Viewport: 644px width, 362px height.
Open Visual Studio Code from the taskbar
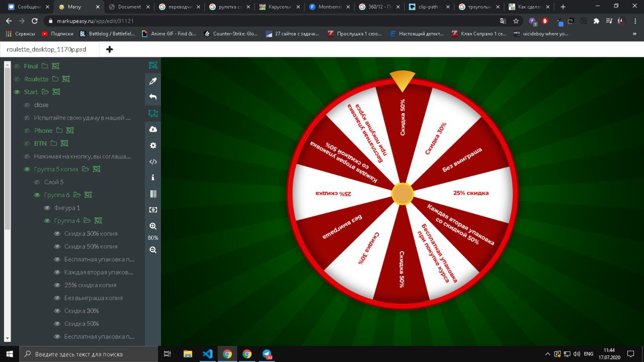point(207,354)
